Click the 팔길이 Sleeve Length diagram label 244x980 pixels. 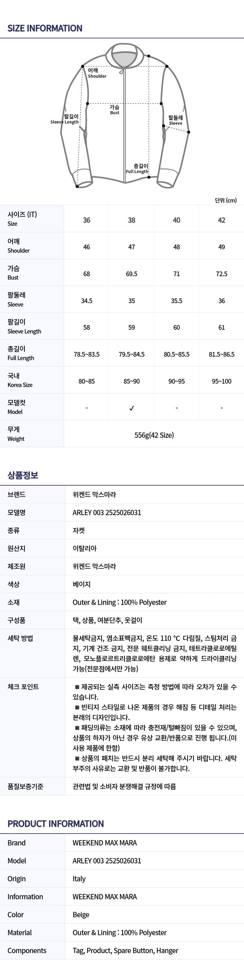65,119
